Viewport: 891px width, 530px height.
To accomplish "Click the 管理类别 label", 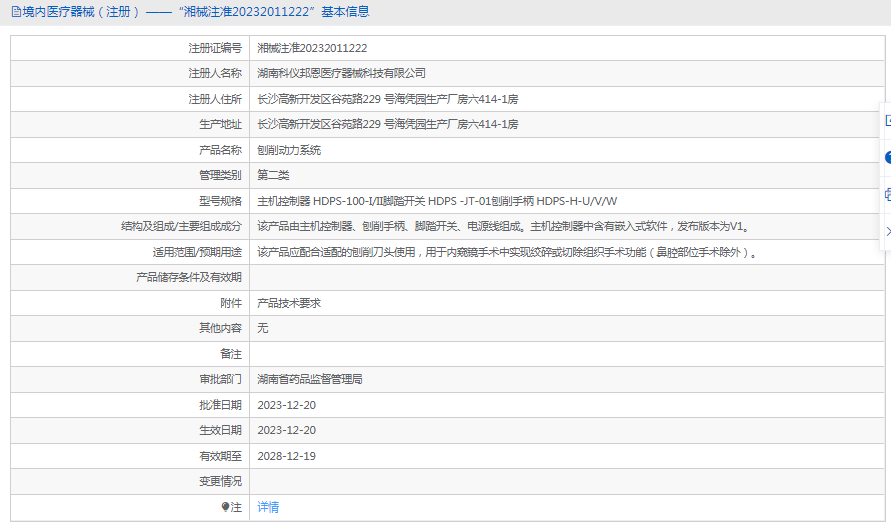I will tap(220, 175).
